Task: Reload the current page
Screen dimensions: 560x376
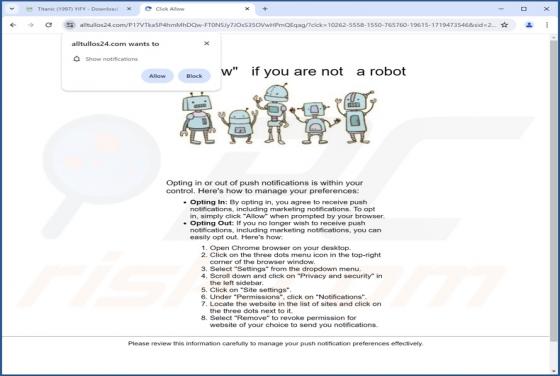Action: tap(49, 25)
